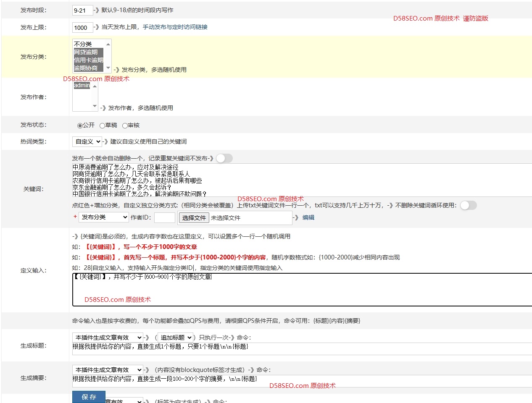
Task: Enable the 记录重复关键词不发布 toggle switch
Action: (224, 158)
